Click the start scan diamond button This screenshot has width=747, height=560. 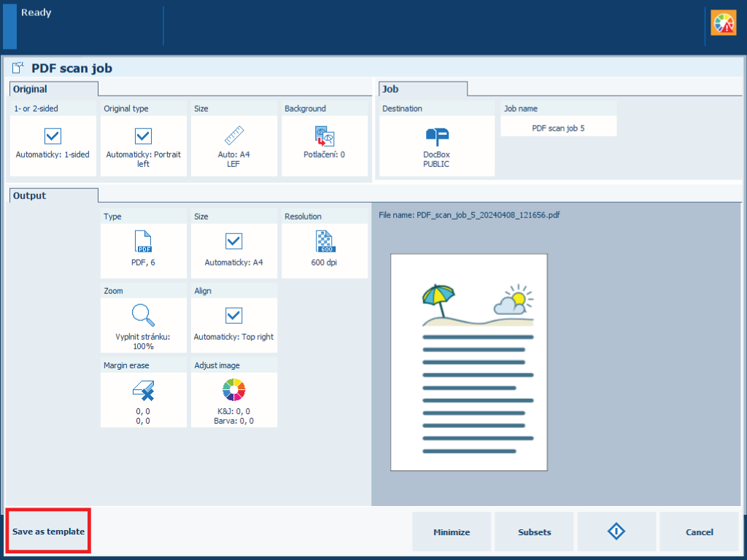coord(616,532)
